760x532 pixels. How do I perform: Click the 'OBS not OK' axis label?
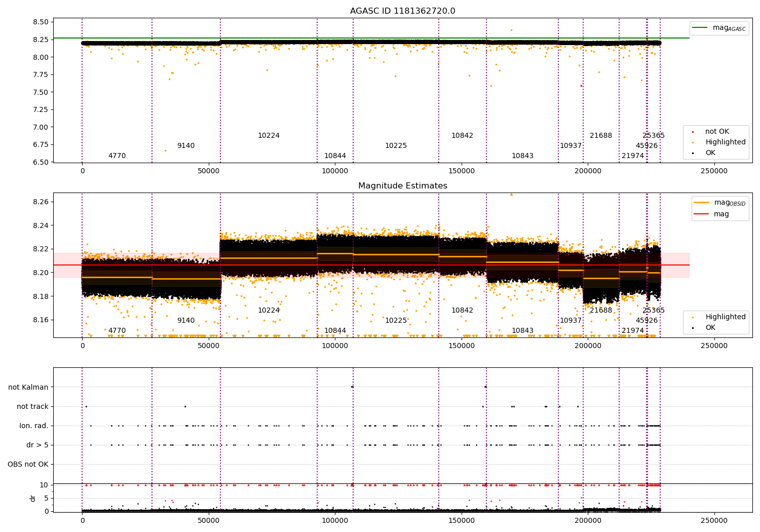(28, 464)
